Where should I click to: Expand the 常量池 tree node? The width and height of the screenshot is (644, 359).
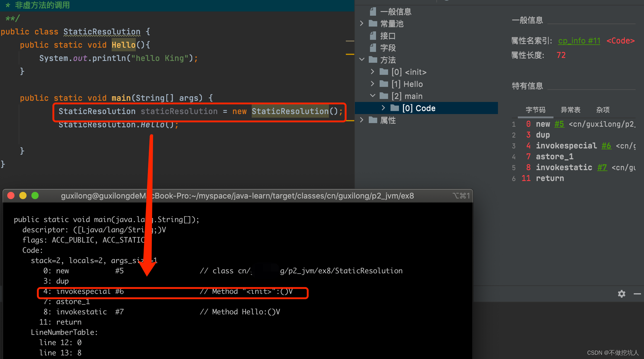click(362, 24)
